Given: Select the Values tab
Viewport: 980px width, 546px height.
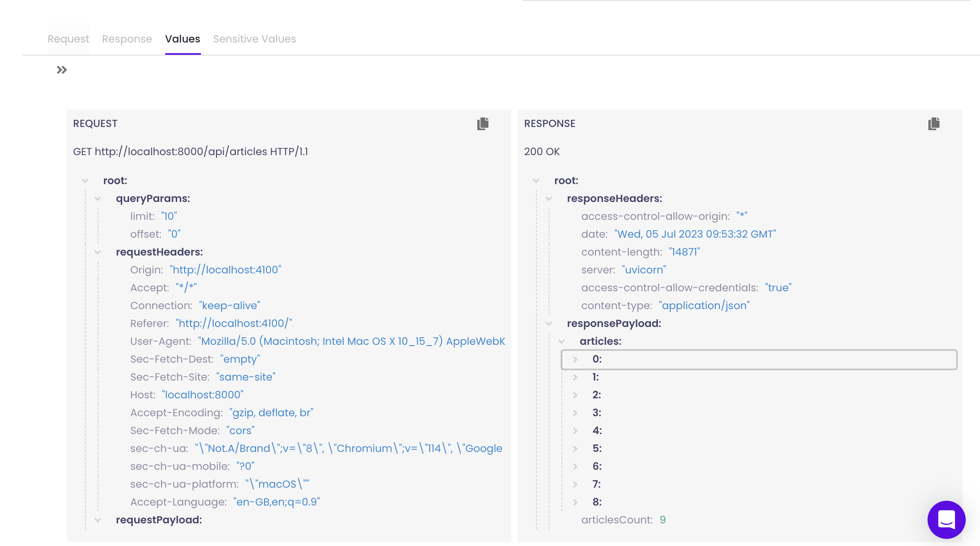Looking at the screenshot, I should pyautogui.click(x=183, y=39).
